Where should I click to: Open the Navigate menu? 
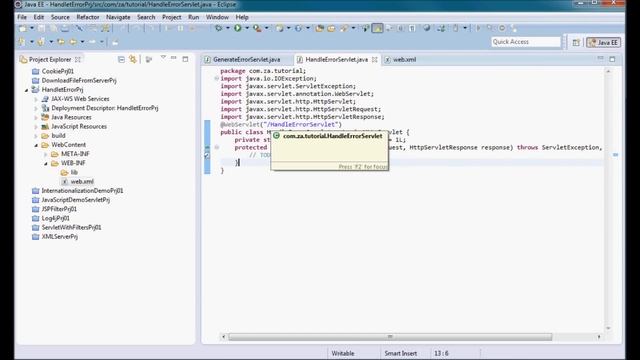tap(118, 17)
